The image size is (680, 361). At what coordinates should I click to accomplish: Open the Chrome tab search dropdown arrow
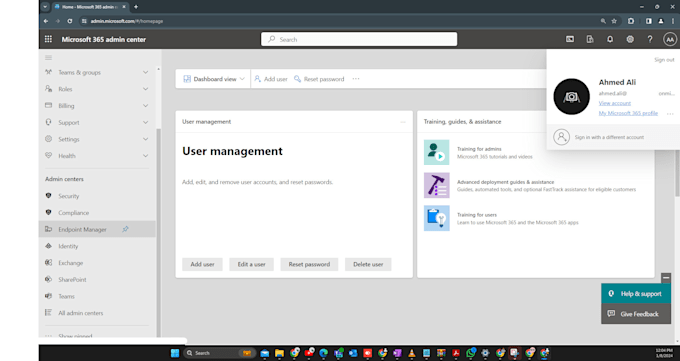pyautogui.click(x=45, y=7)
